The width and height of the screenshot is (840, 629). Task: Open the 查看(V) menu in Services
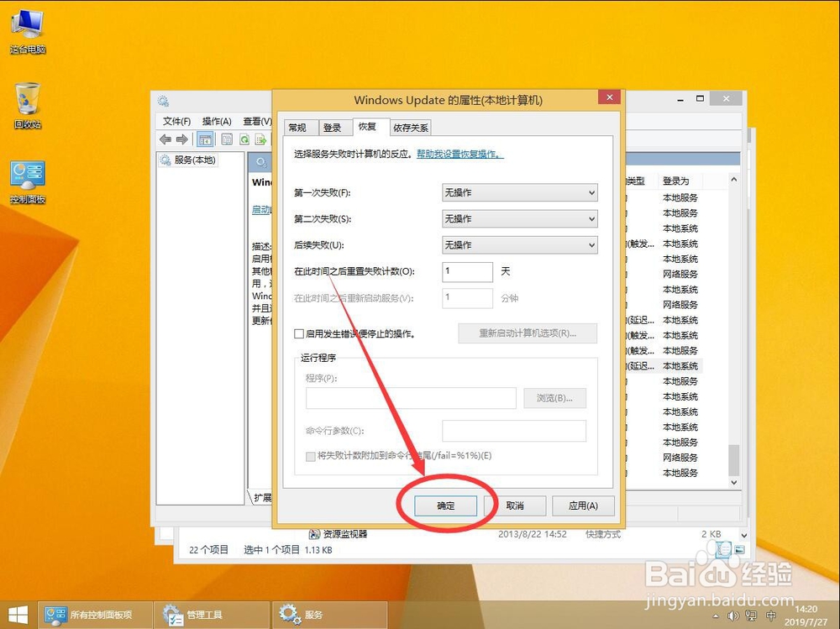click(257, 121)
